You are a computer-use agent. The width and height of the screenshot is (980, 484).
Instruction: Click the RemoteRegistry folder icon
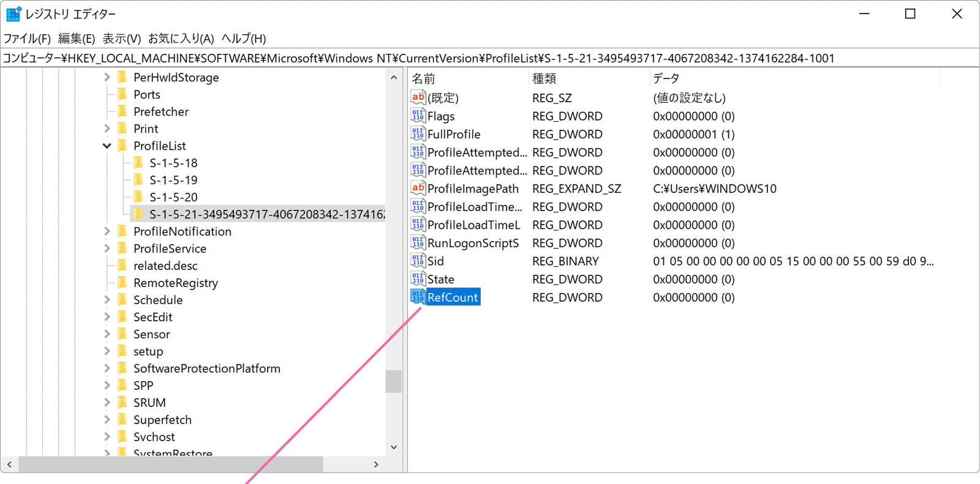(x=123, y=283)
